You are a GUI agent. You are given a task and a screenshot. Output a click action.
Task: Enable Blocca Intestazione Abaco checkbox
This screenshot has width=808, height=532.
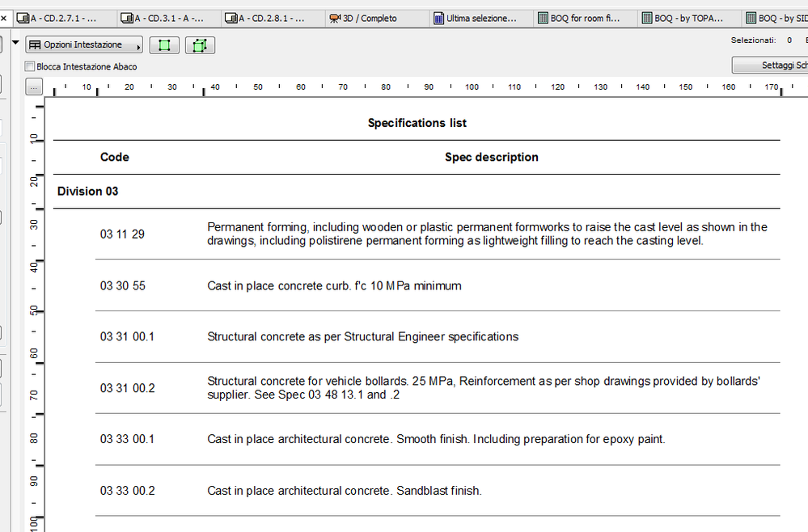[x=30, y=66]
